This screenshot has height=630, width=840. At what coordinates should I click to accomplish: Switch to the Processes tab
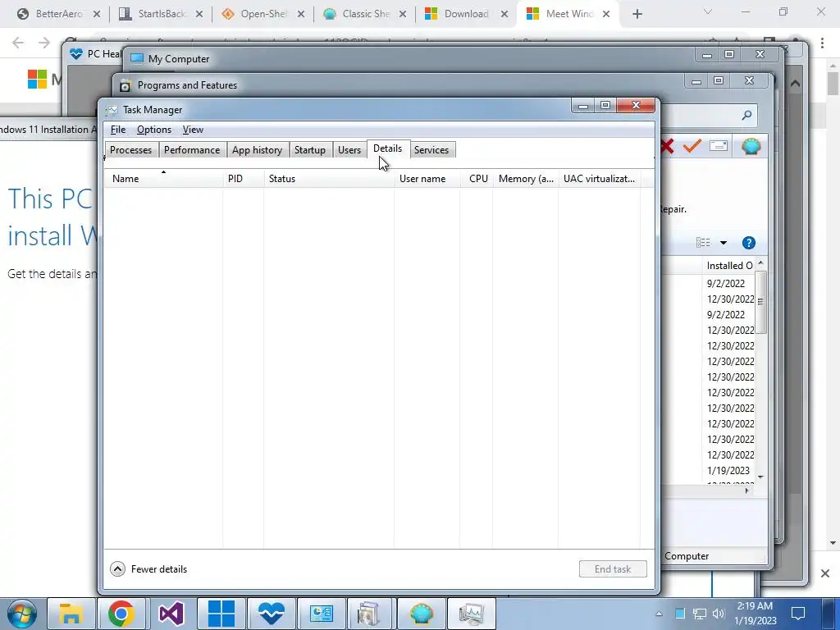(x=130, y=150)
